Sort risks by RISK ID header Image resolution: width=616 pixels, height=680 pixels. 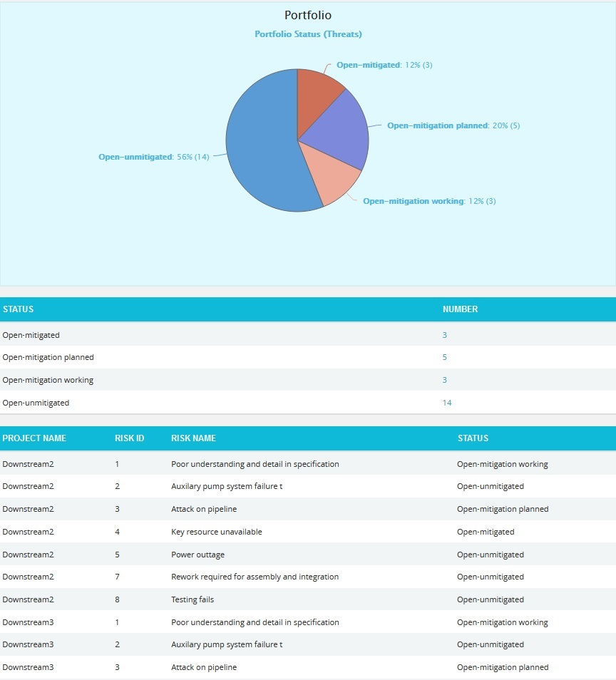point(129,438)
